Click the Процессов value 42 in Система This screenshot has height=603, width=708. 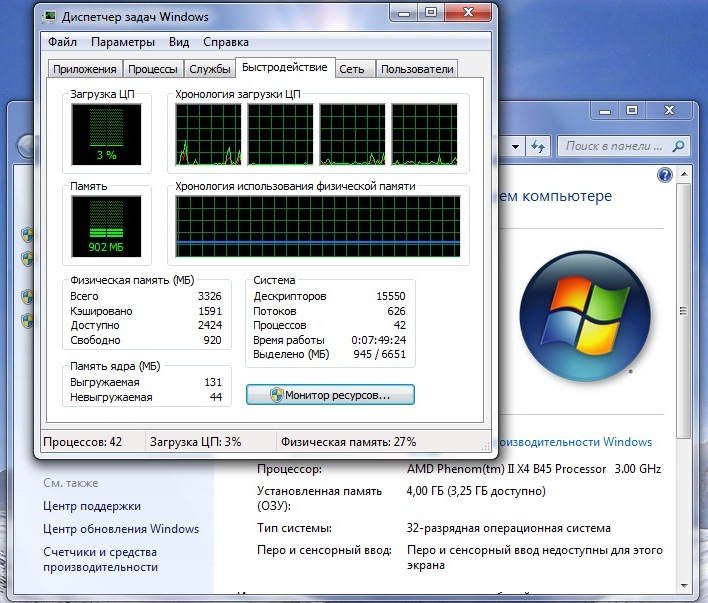400,325
